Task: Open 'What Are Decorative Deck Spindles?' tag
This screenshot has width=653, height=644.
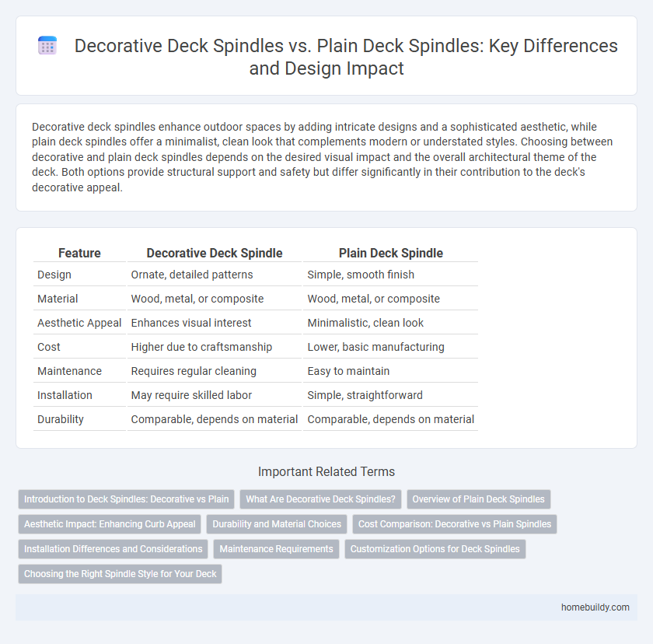Action: (320, 499)
